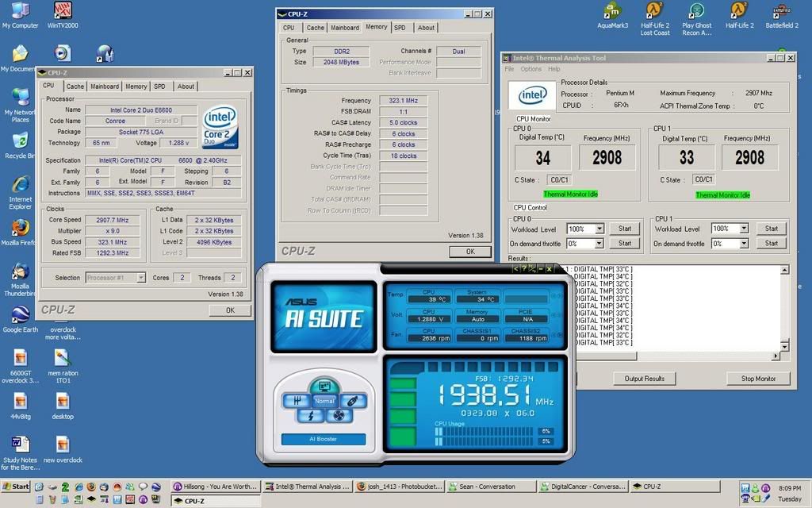Image resolution: width=812 pixels, height=508 pixels.
Task: Expand CPU 0 On demand throttle dropdown
Action: tap(599, 243)
